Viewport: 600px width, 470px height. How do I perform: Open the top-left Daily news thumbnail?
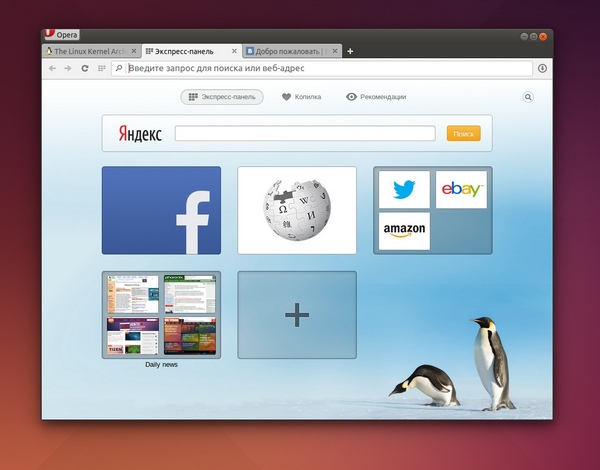click(x=132, y=294)
